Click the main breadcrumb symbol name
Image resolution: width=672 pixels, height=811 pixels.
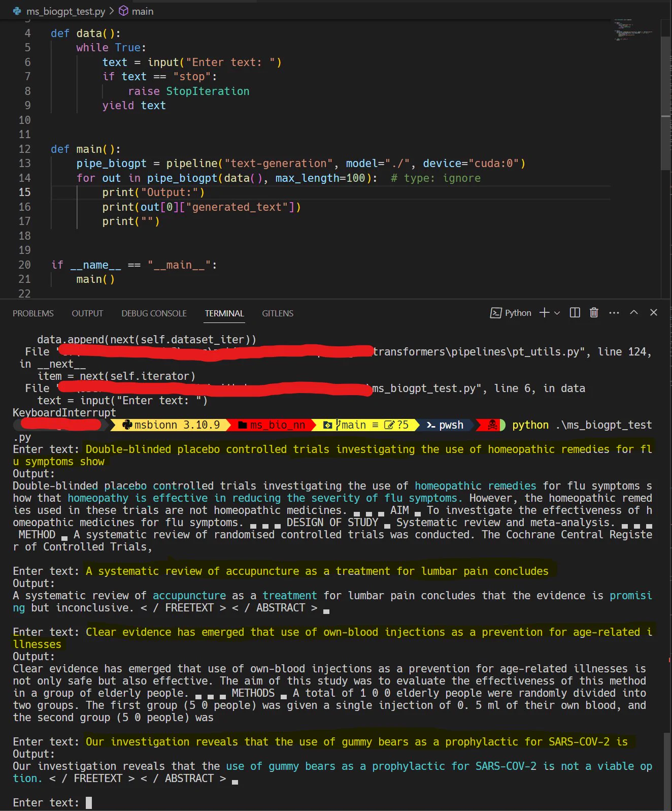tap(143, 11)
